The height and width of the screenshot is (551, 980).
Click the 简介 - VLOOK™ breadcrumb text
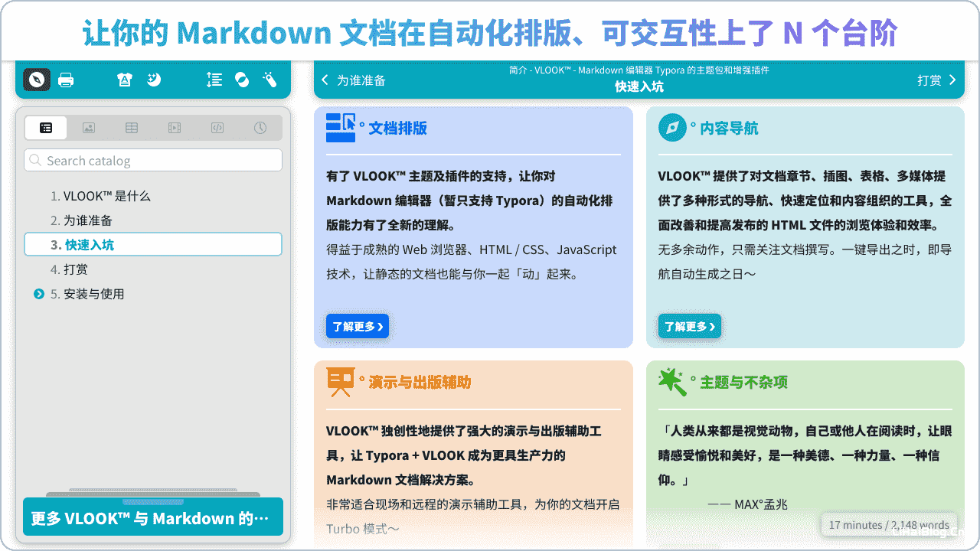(639, 70)
